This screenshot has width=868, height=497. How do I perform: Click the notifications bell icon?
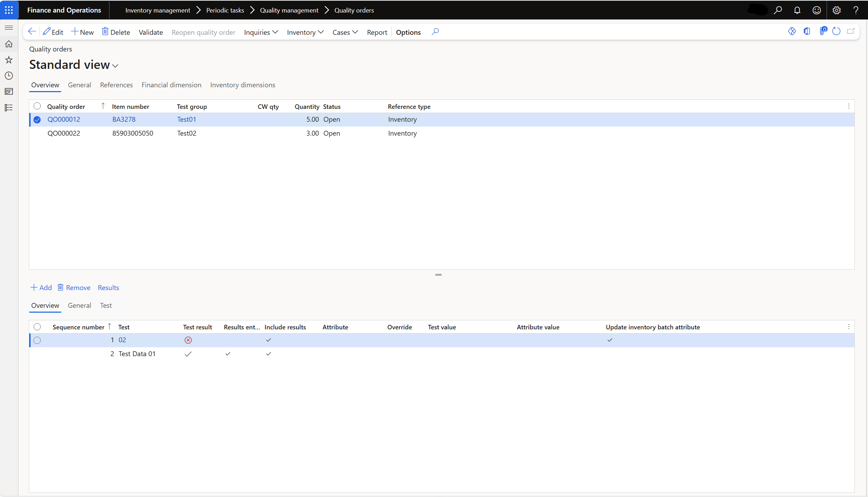coord(797,10)
